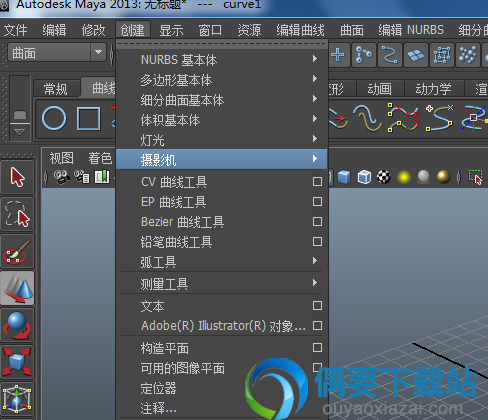The width and height of the screenshot is (488, 420).
Task: Toggle use all lights yellow ball
Action: pos(404,177)
